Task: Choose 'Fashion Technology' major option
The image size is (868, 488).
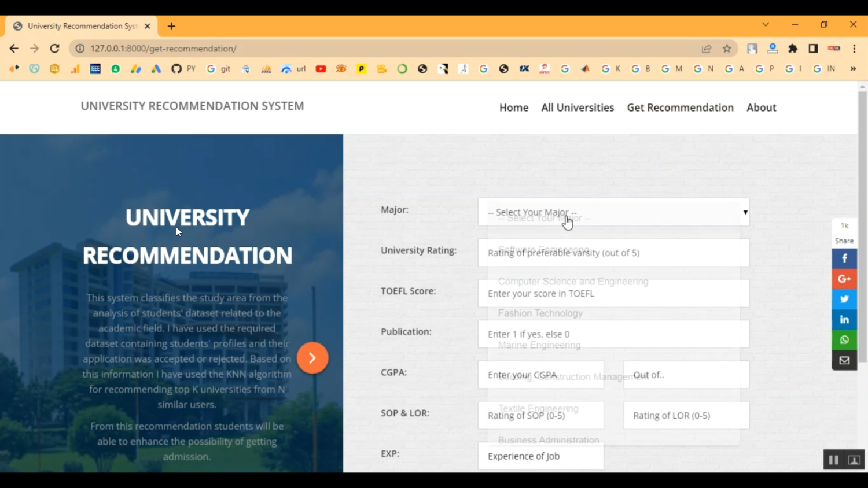Action: click(x=540, y=313)
